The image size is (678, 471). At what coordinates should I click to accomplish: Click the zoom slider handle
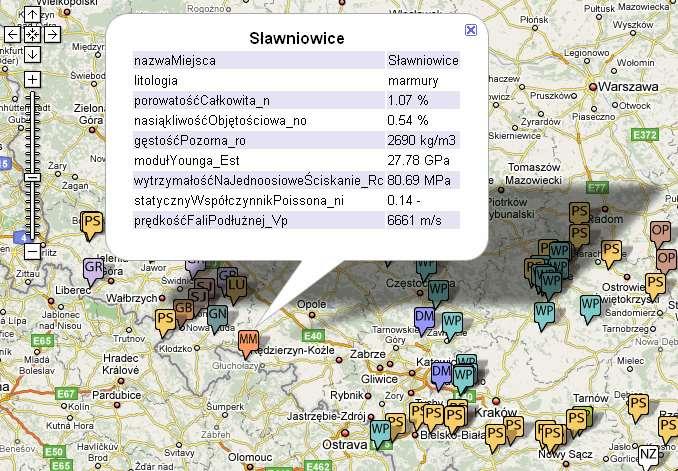click(x=32, y=177)
